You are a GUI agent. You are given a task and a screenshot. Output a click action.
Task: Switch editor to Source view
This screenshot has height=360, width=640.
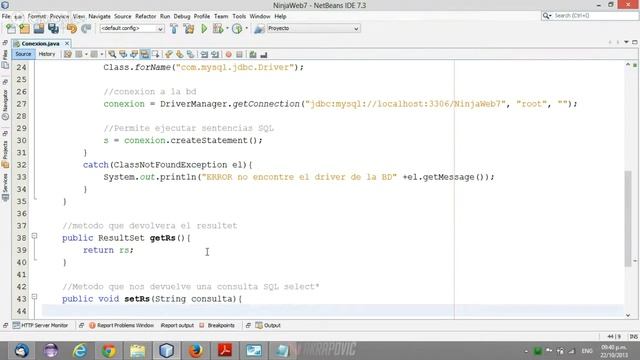tap(23, 54)
